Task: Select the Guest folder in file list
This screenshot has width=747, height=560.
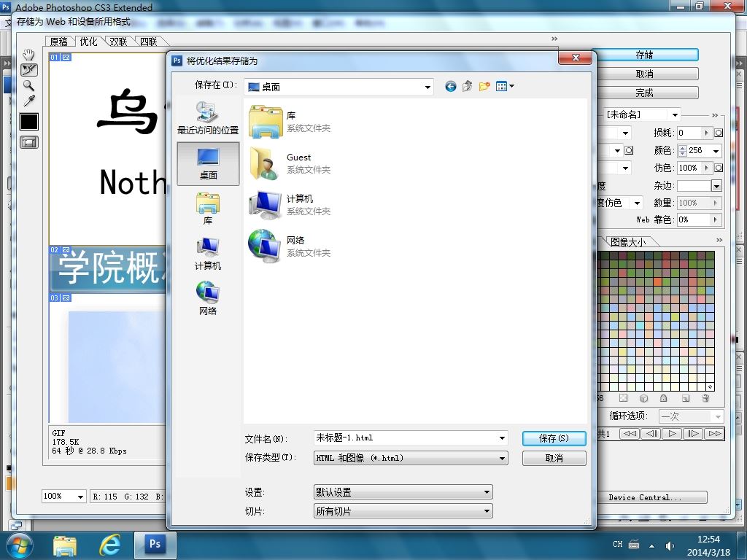Action: (x=290, y=163)
